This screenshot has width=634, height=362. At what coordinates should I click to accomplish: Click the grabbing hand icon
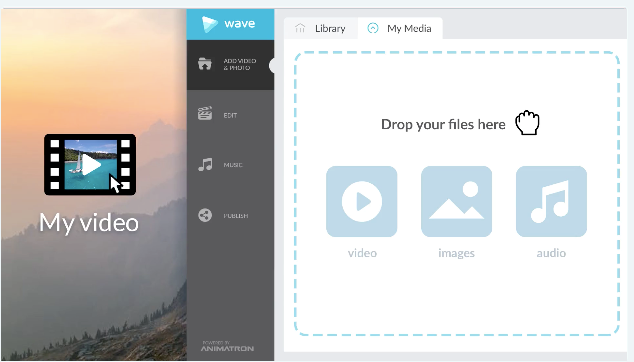(x=527, y=123)
